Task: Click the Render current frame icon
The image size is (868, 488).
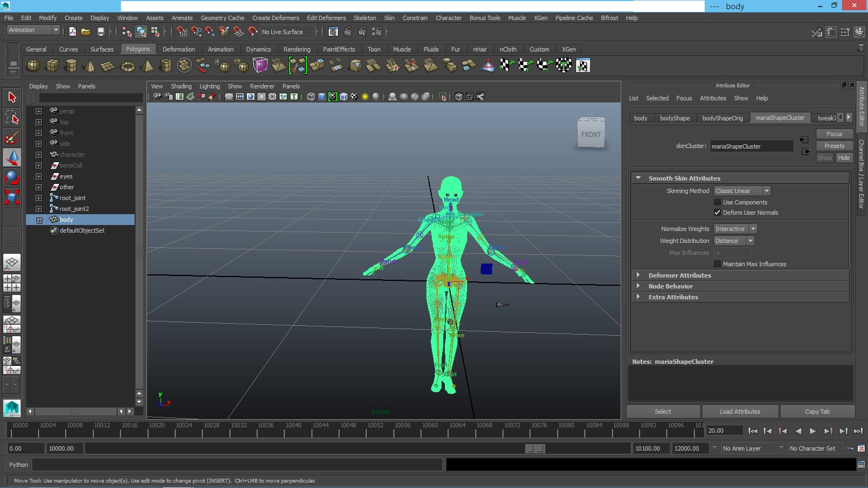Action: pos(348,31)
